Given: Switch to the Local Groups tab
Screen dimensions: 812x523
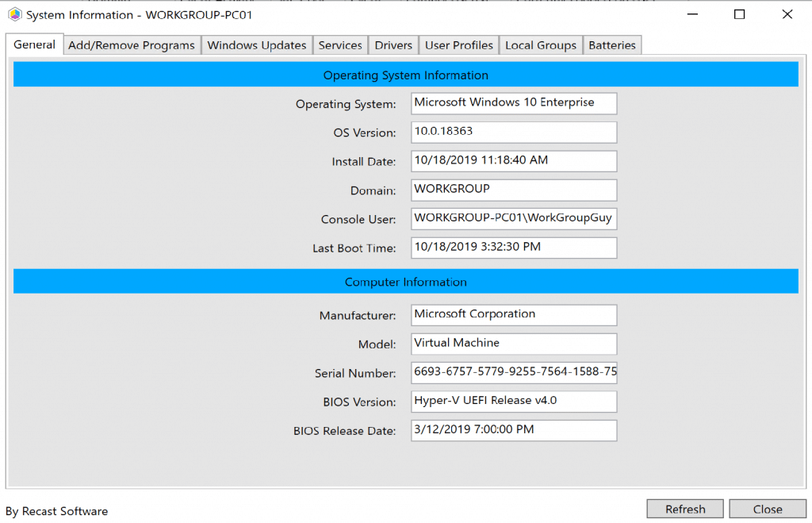Looking at the screenshot, I should (x=541, y=45).
